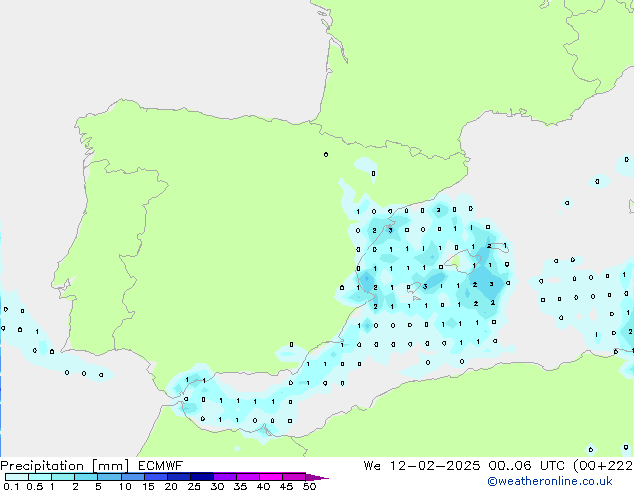Click the 0.5–1 mm legend color segment

[x=40, y=477]
